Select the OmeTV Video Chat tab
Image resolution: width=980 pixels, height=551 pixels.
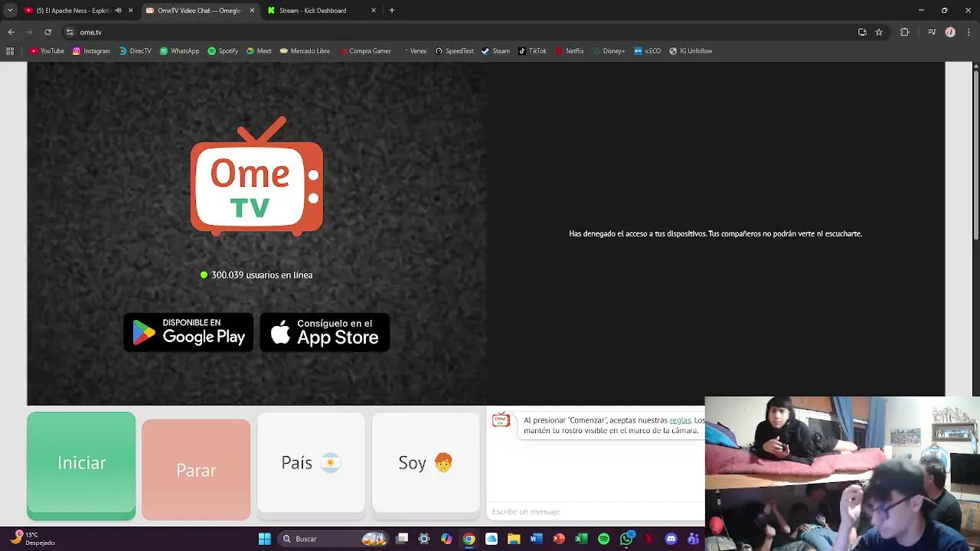pos(198,11)
